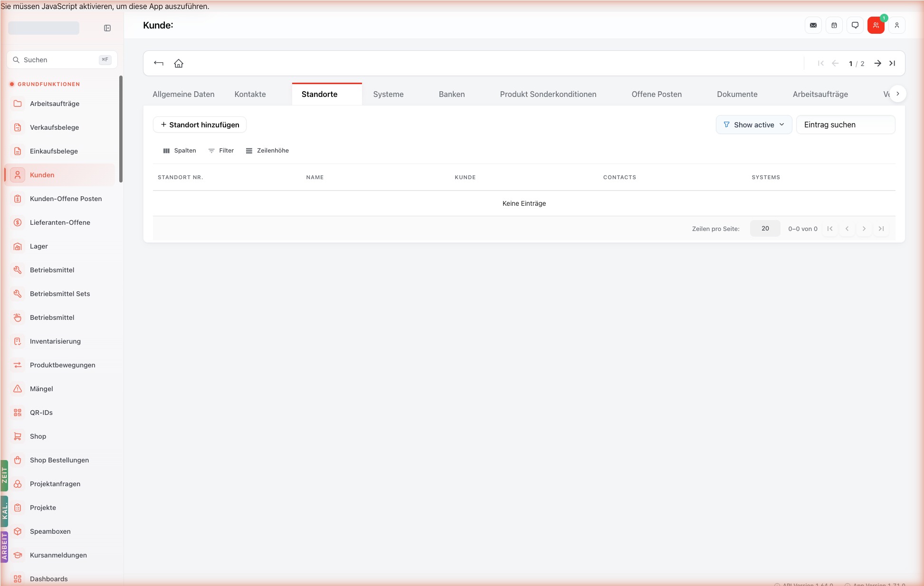Screen dimensions: 924x586
Task: Open the mail envelope icon in header
Action: click(813, 25)
